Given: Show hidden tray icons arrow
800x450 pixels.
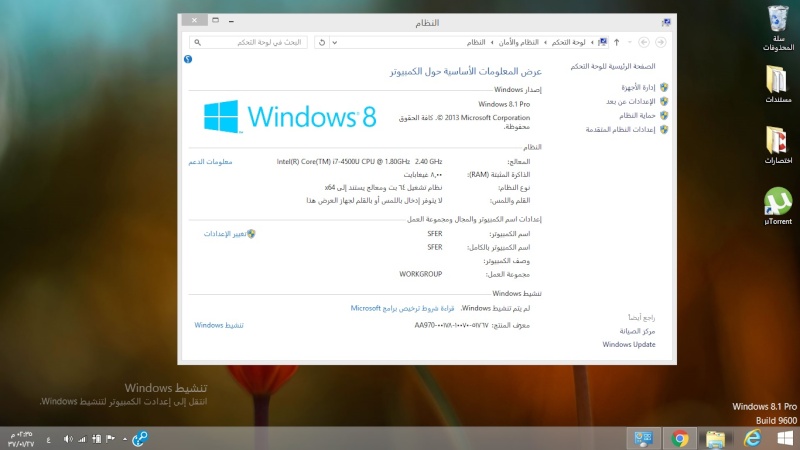Looking at the screenshot, I should (124, 439).
